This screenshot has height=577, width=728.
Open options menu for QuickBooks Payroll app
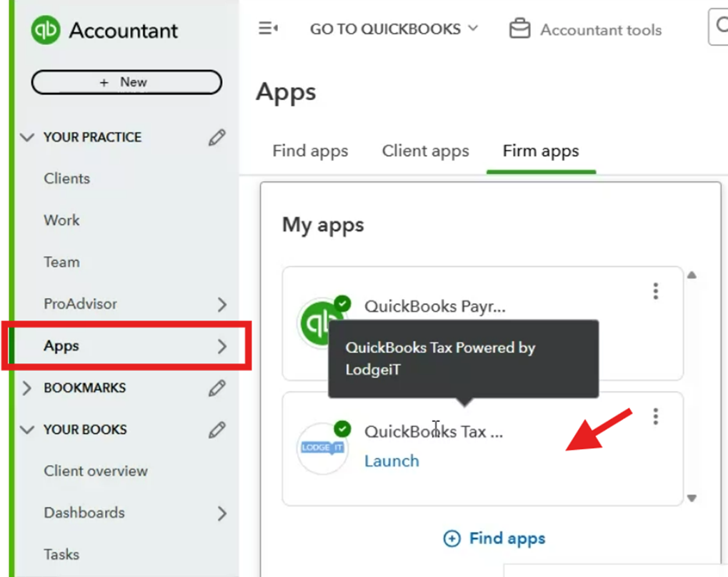(x=656, y=291)
